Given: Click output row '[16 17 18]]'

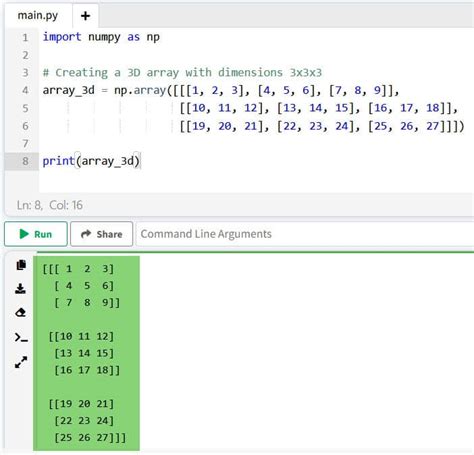Looking at the screenshot, I should [87, 370].
